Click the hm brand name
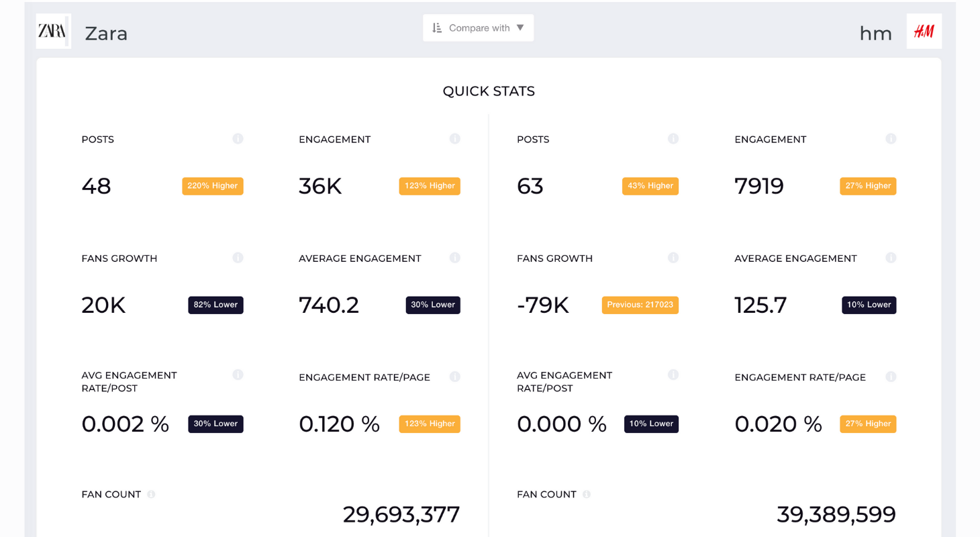The width and height of the screenshot is (980, 537). point(876,34)
